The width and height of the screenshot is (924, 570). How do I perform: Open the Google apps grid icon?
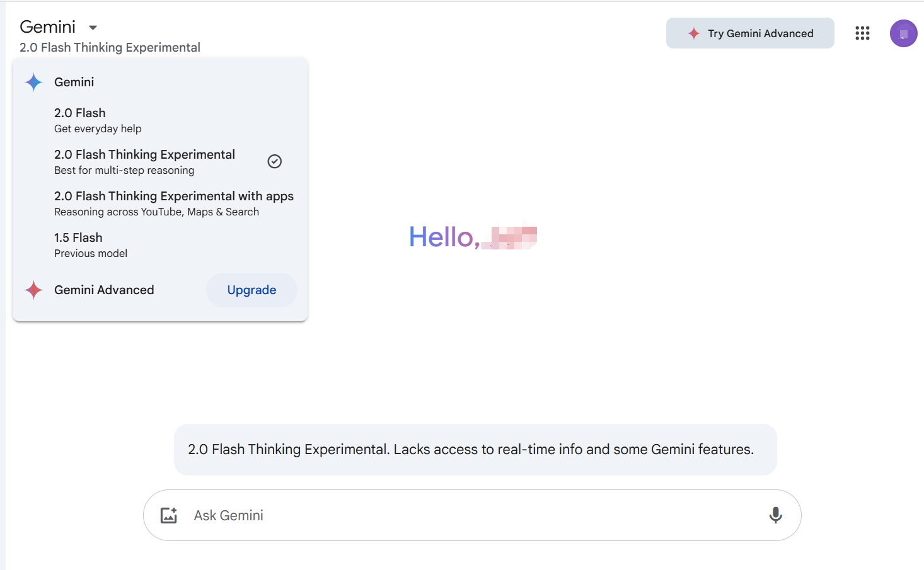pos(862,33)
